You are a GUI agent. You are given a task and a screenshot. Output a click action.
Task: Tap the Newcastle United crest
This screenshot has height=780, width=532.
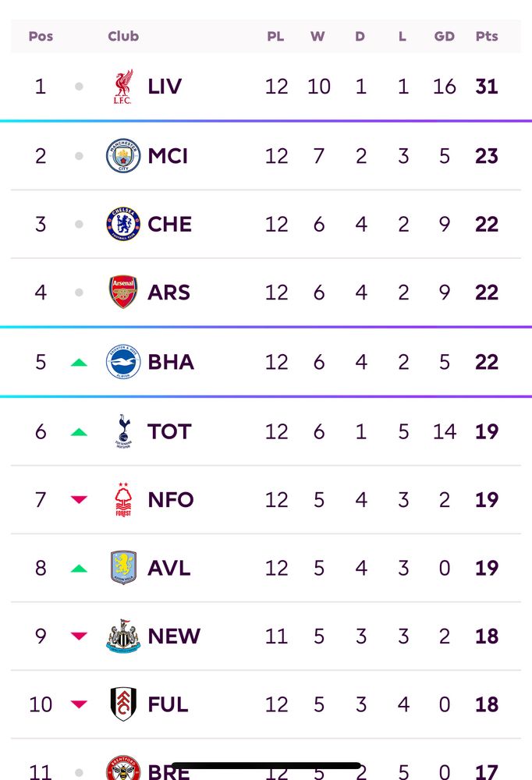[123, 636]
